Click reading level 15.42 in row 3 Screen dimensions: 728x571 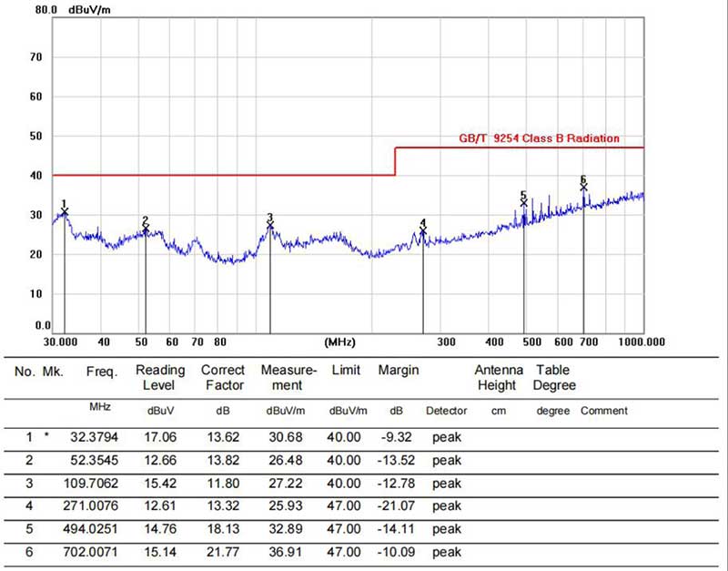click(x=160, y=483)
